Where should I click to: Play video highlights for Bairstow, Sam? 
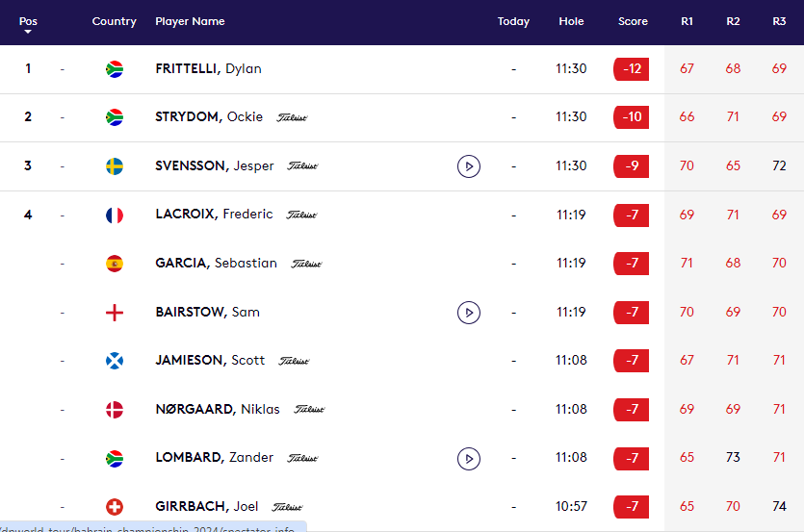pos(469,313)
